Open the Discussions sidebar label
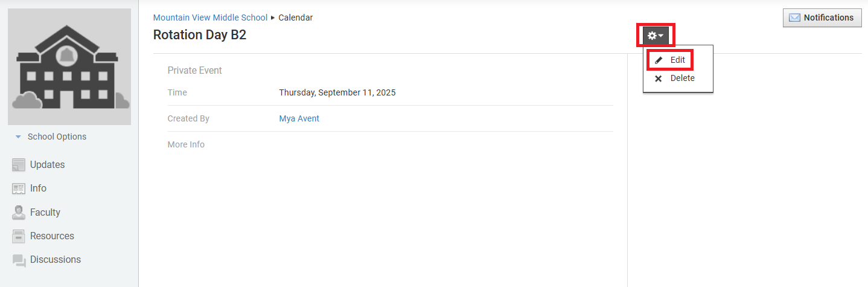The height and width of the screenshot is (287, 868). coord(56,260)
